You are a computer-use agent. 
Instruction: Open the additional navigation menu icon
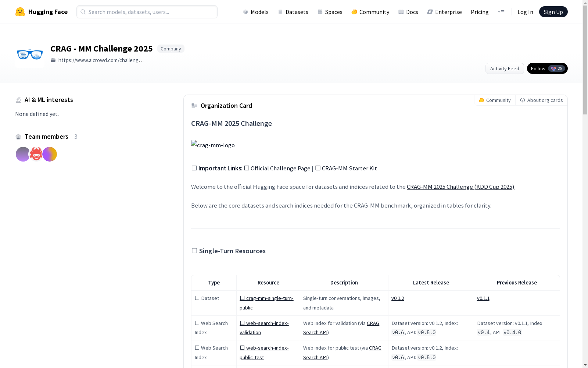coord(501,12)
